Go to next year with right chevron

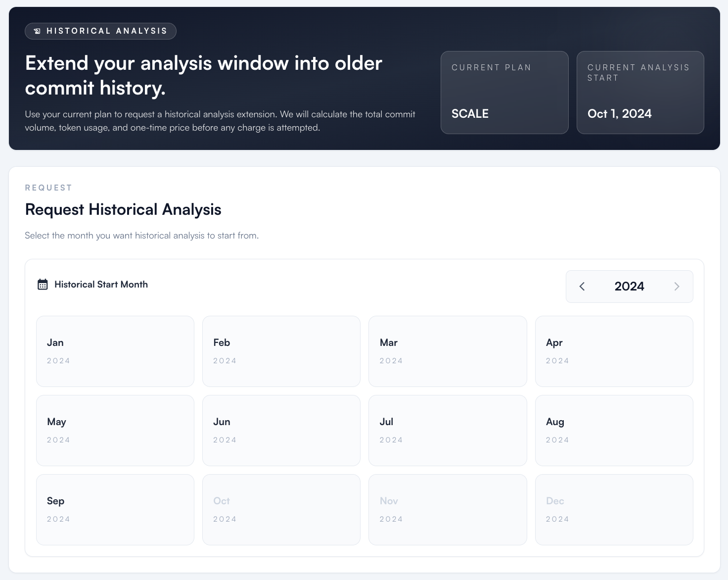click(x=677, y=287)
